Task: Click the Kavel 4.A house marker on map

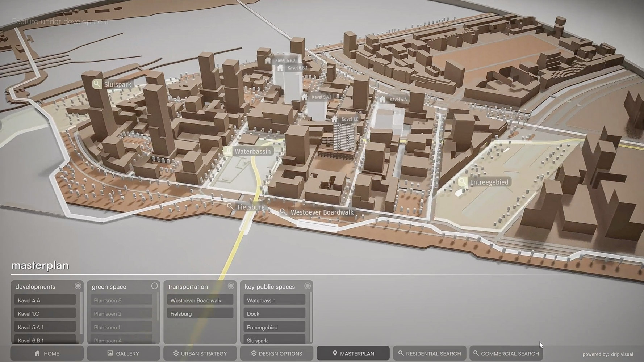Action: (383, 99)
